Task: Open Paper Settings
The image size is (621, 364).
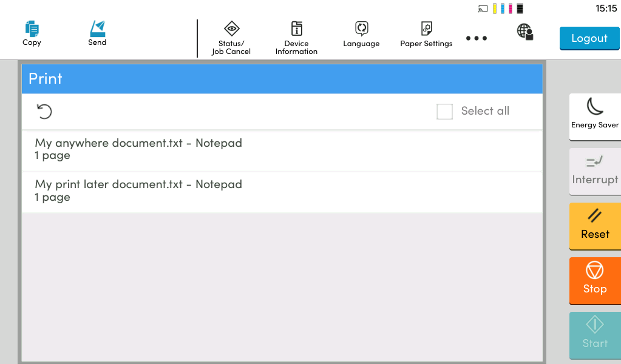Action: point(426,35)
